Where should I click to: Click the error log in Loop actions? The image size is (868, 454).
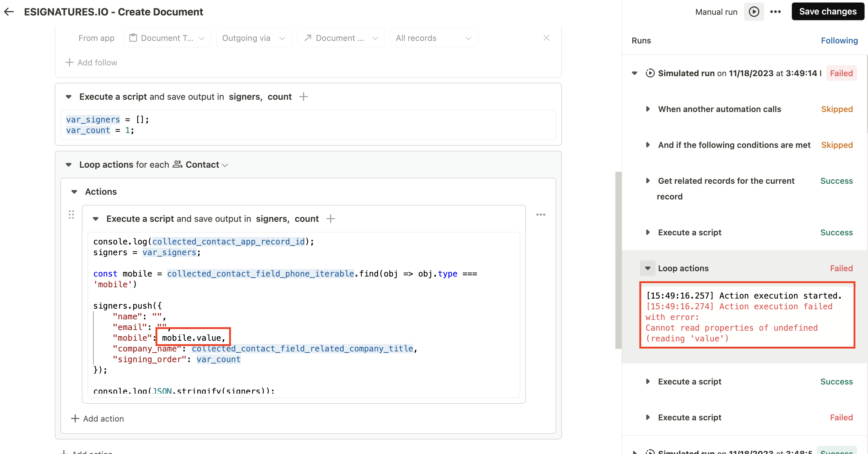(747, 317)
